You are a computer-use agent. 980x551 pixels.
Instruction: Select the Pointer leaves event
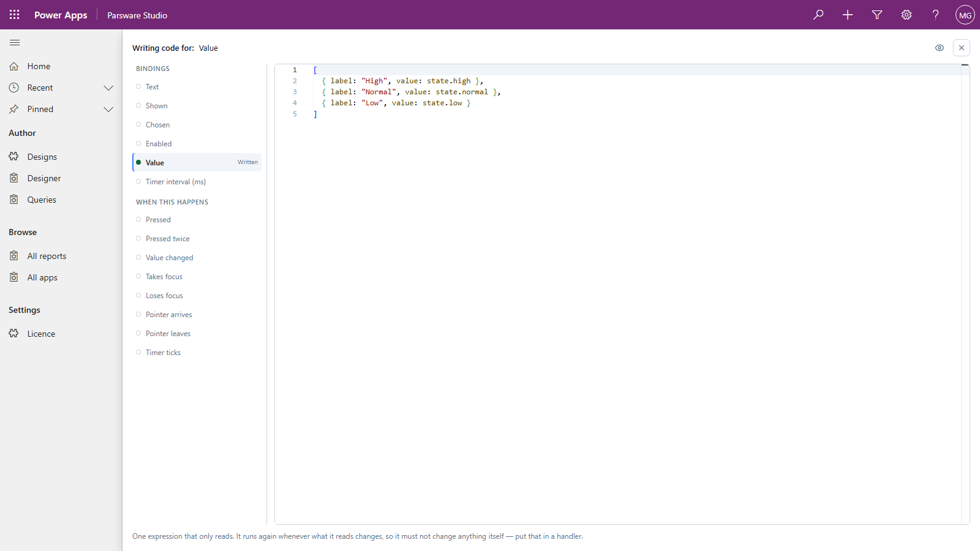click(x=197, y=334)
